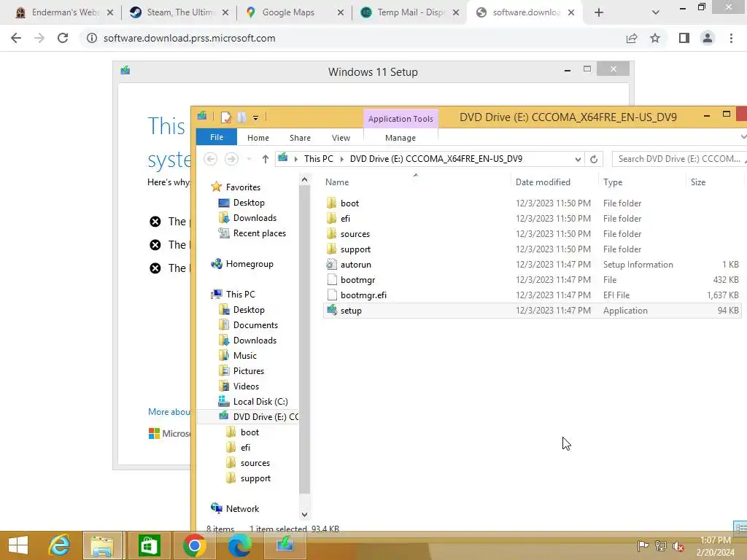Image resolution: width=747 pixels, height=560 pixels.
Task: Open the View ribbon tab
Action: coord(341,138)
